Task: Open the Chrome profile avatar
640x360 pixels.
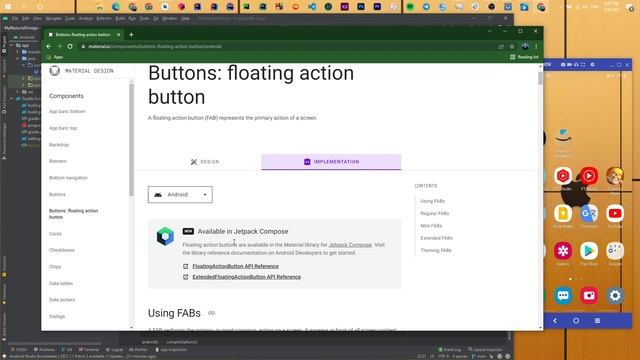Action: (525, 47)
